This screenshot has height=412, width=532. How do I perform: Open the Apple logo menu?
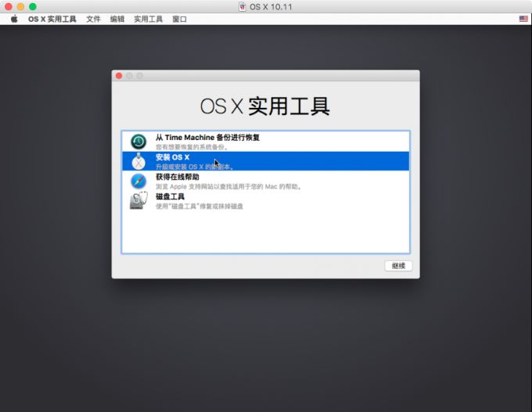click(14, 19)
